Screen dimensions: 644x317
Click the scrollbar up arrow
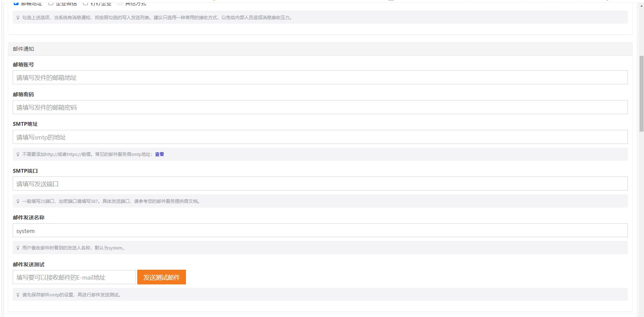point(641,6)
